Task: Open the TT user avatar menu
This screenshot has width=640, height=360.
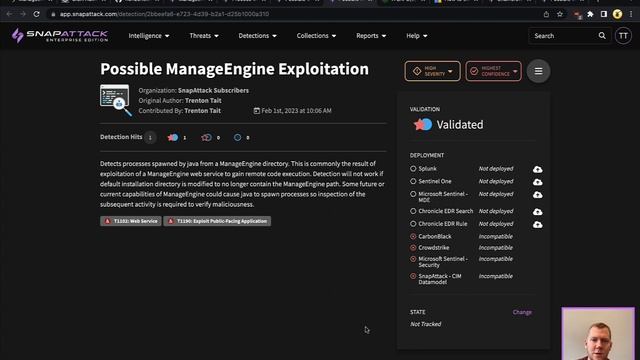Action: (623, 36)
